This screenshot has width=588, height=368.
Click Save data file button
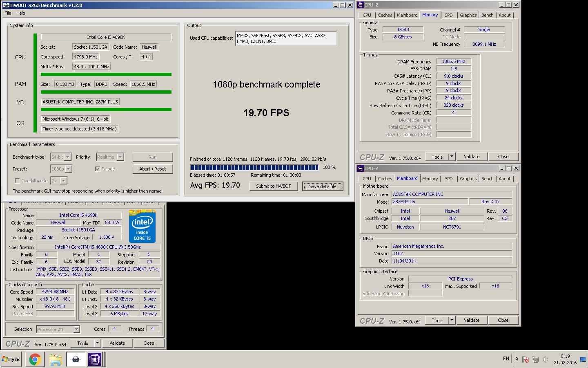[323, 186]
